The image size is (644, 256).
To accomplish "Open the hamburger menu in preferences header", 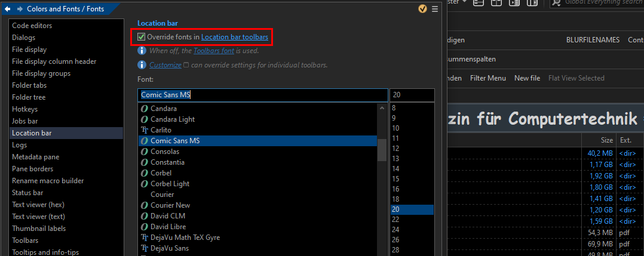I will click(x=435, y=8).
